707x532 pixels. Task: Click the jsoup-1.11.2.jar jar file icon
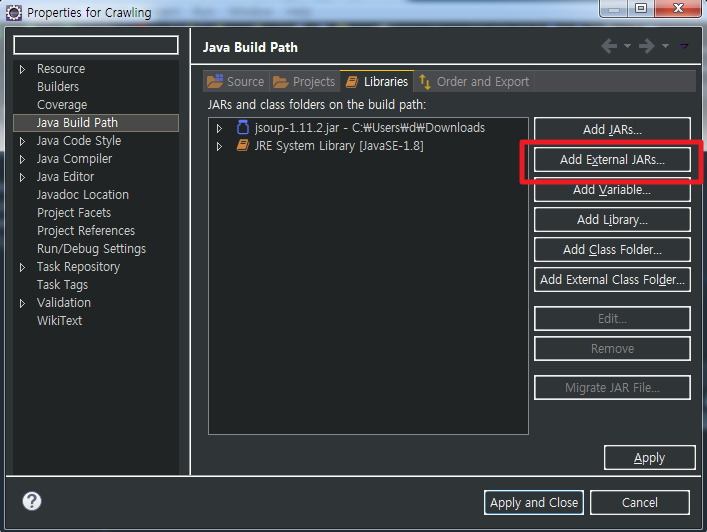click(x=243, y=128)
